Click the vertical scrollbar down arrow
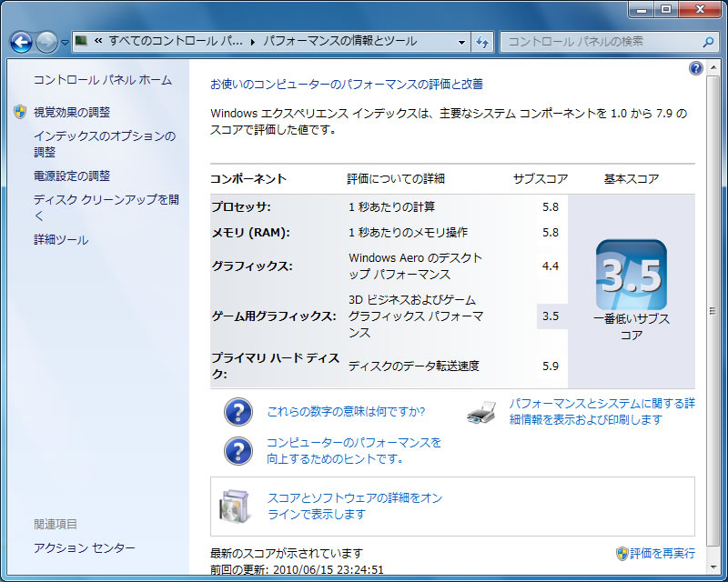 [713, 567]
